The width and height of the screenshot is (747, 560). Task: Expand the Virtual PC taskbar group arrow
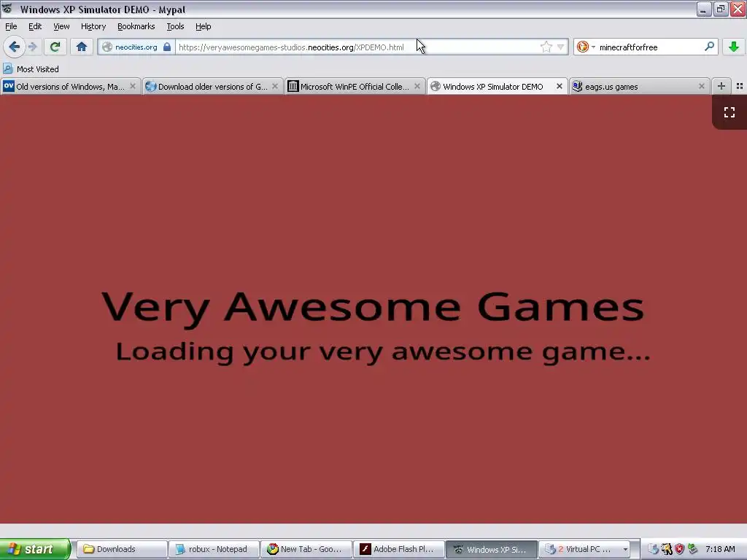(625, 550)
